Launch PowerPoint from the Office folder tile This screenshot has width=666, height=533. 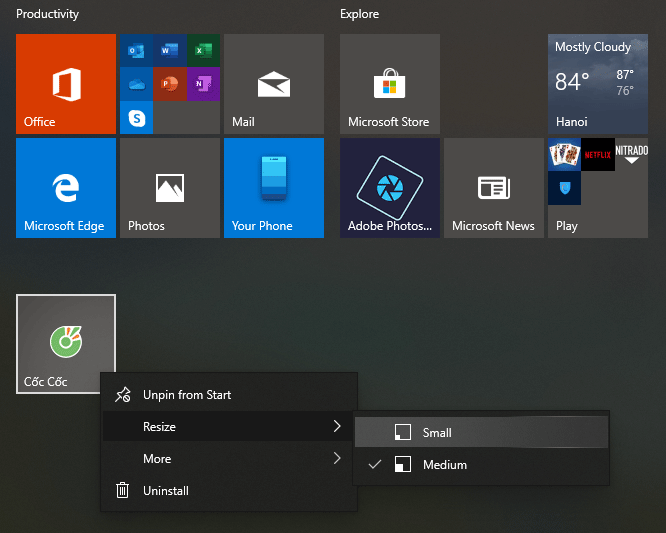click(169, 84)
